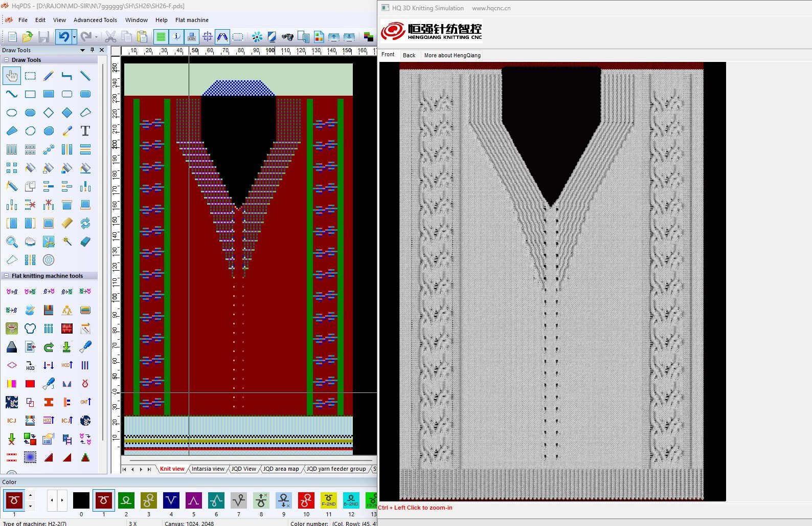The image size is (812, 526).
Task: Toggle the info display toolbar button
Action: (x=176, y=37)
